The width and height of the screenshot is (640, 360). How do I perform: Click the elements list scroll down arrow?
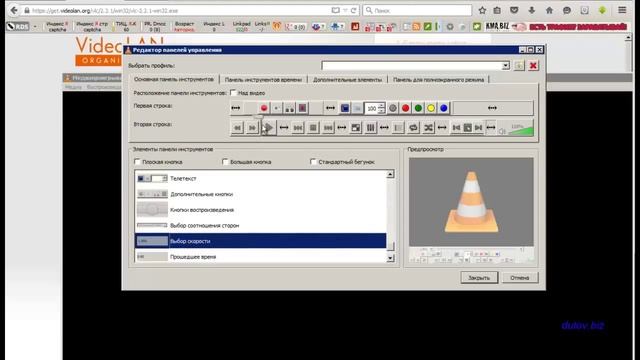[390, 258]
